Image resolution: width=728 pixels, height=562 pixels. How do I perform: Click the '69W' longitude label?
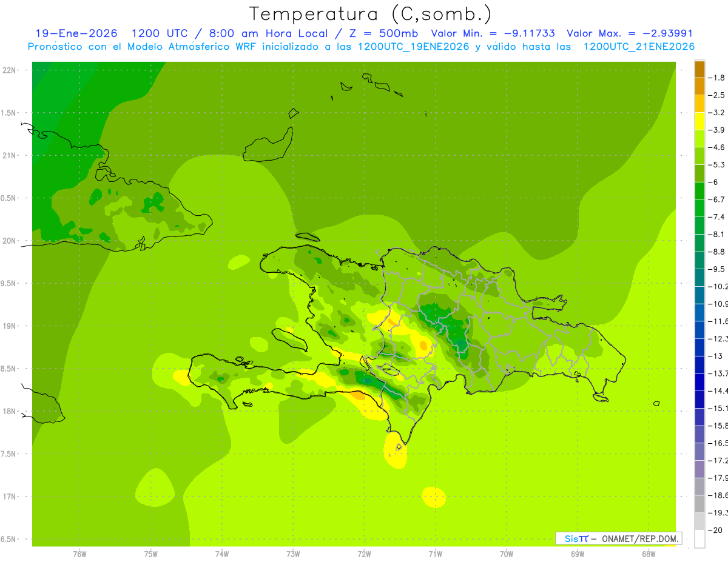click(x=578, y=554)
